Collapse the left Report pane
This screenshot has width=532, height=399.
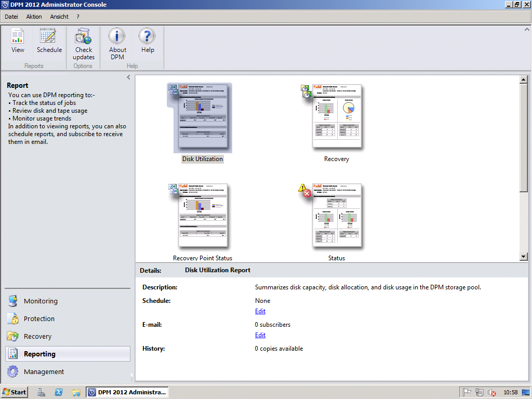coord(128,77)
